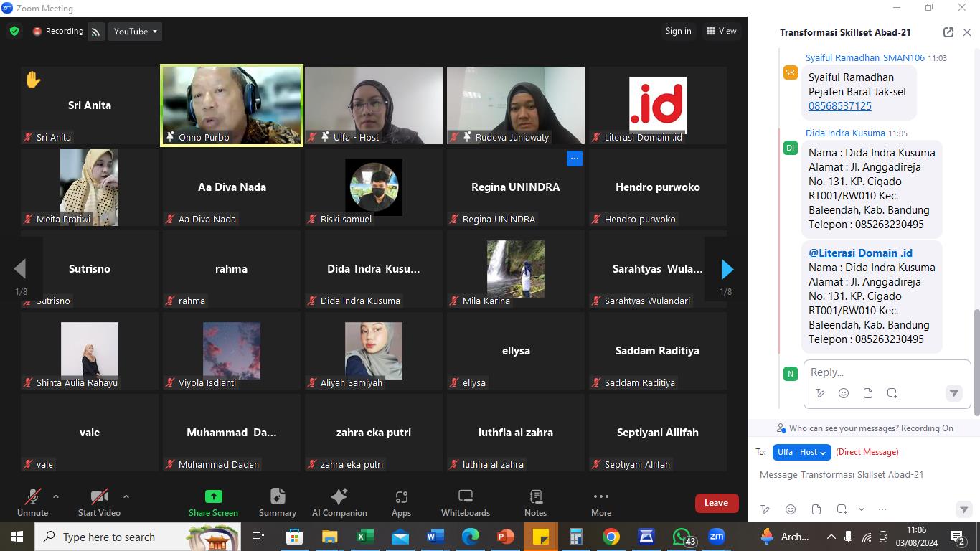This screenshot has height=551, width=980.
Task: Expand video options arrow beside Start Video
Action: tap(126, 496)
